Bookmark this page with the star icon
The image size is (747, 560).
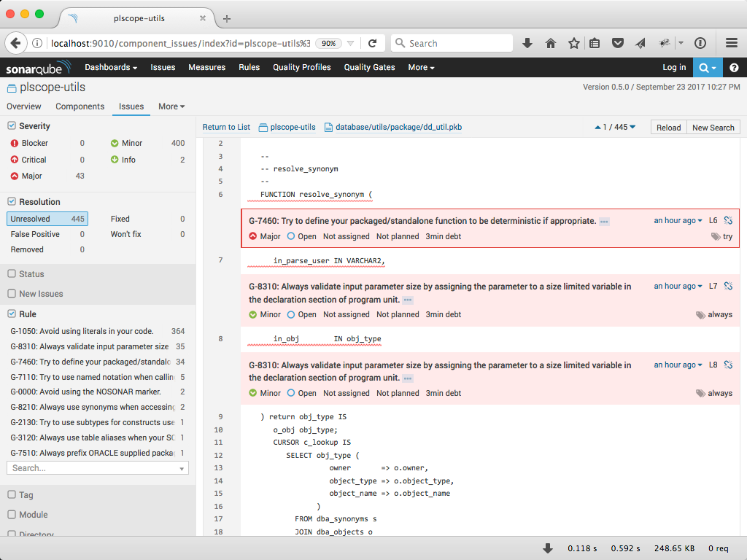pos(573,43)
